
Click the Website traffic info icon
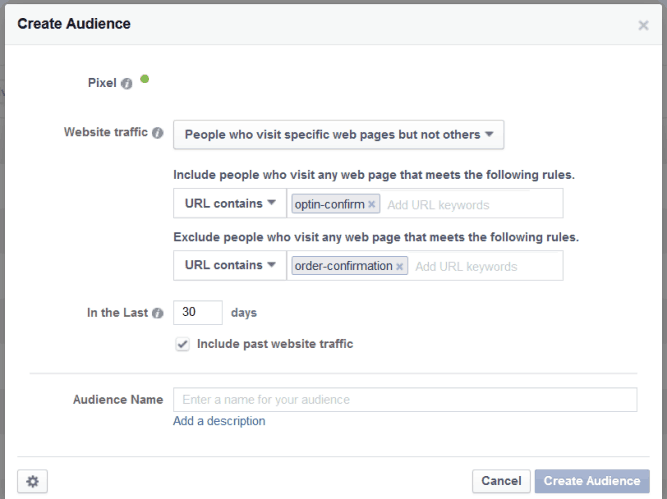tap(158, 133)
